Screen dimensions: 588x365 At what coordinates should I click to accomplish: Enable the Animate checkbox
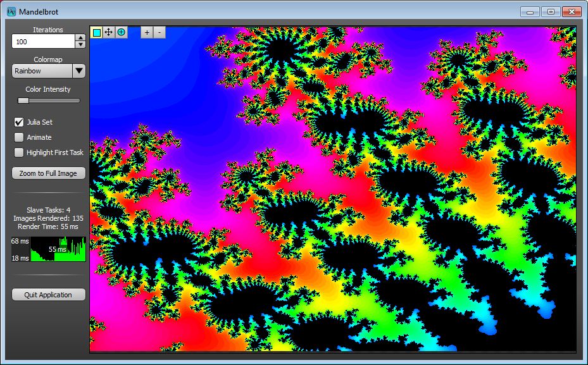pos(19,137)
